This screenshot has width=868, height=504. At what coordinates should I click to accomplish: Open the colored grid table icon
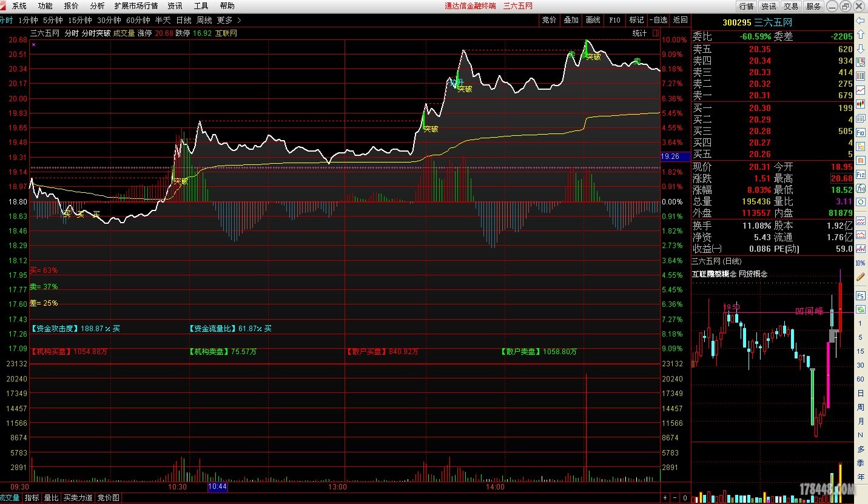pyautogui.click(x=860, y=76)
